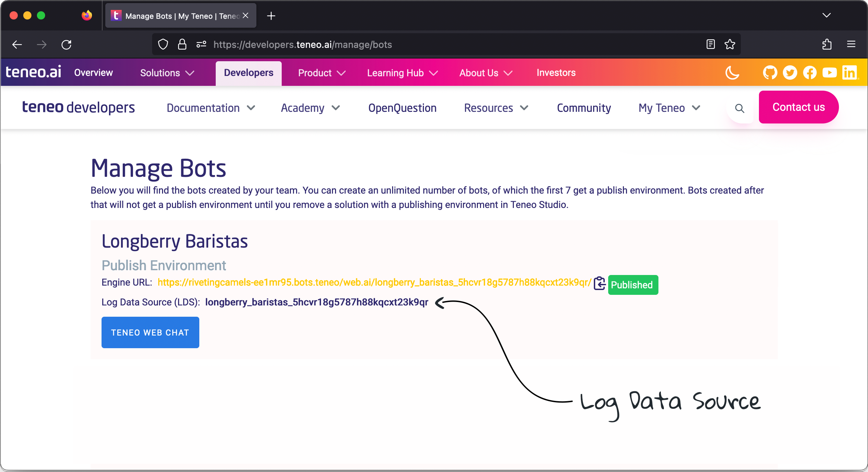Open the rivetingcamels Engine URL link

[x=374, y=283]
